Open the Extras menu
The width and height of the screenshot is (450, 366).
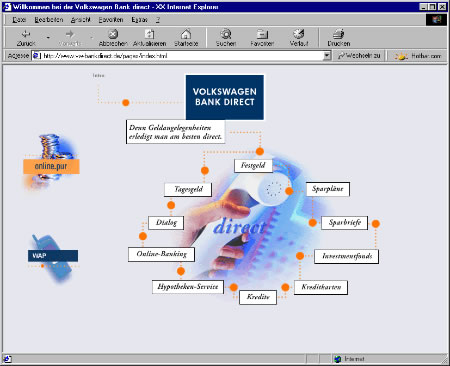139,20
